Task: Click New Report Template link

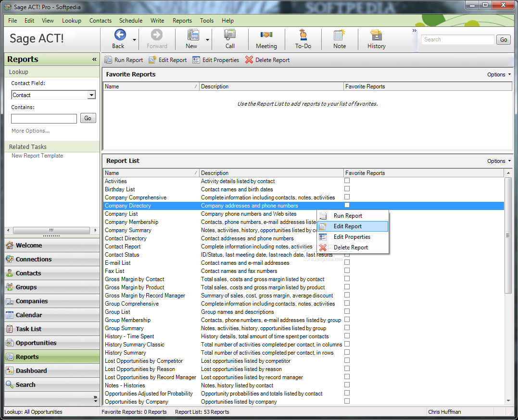Action: tap(38, 156)
